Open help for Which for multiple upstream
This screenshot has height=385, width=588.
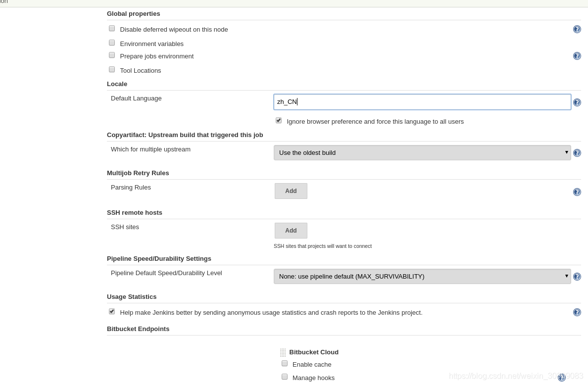(577, 153)
